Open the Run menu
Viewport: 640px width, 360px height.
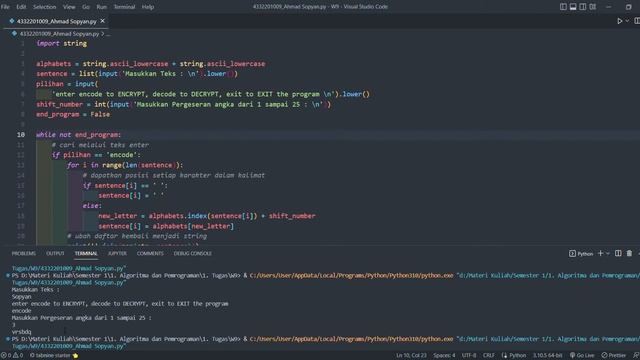(102, 7)
